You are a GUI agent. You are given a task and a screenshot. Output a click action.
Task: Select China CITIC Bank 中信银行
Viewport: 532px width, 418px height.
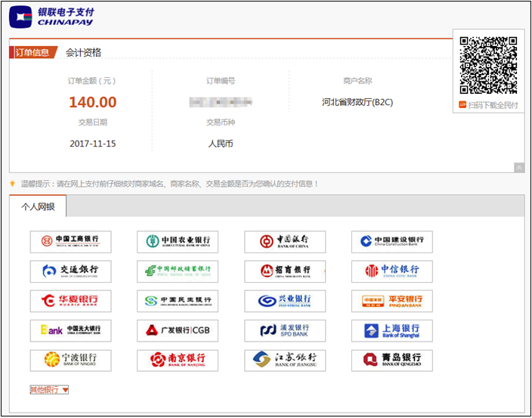coord(391,271)
